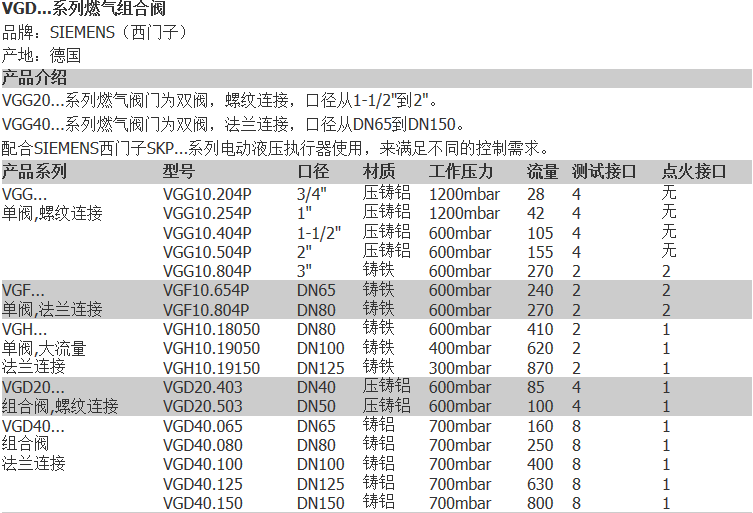Click the VGD40... series label
753x513 pixels.
pos(33,427)
